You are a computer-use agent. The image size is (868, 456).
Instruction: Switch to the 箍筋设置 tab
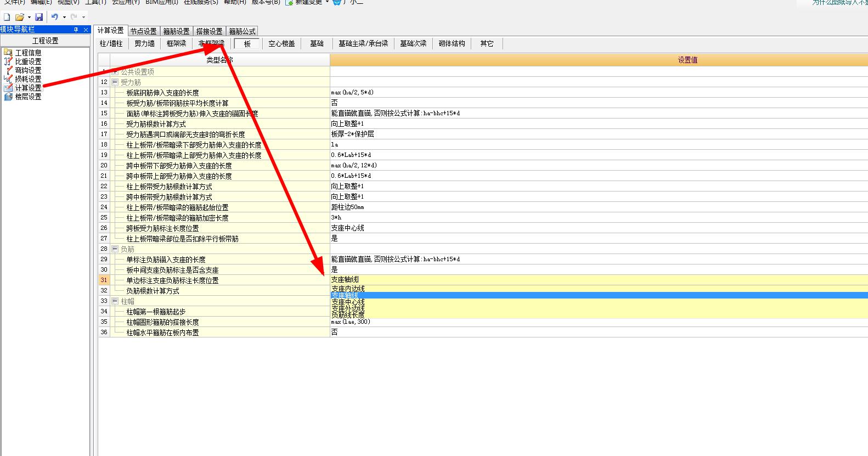pos(177,31)
